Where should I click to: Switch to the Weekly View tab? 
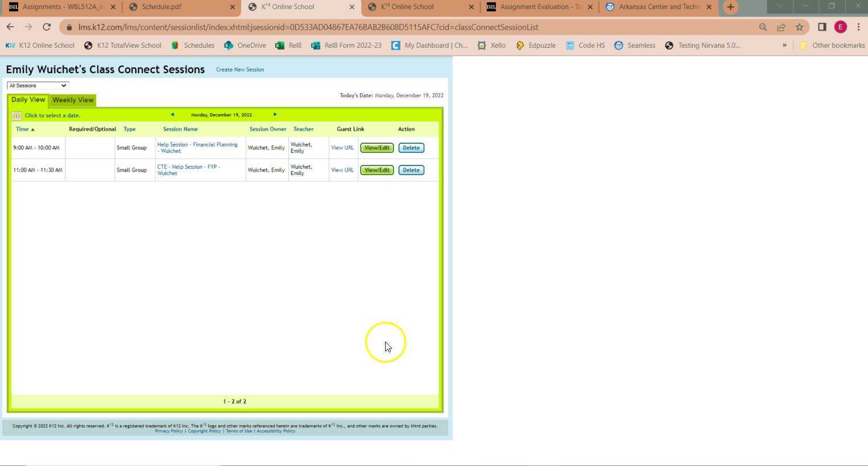[73, 100]
